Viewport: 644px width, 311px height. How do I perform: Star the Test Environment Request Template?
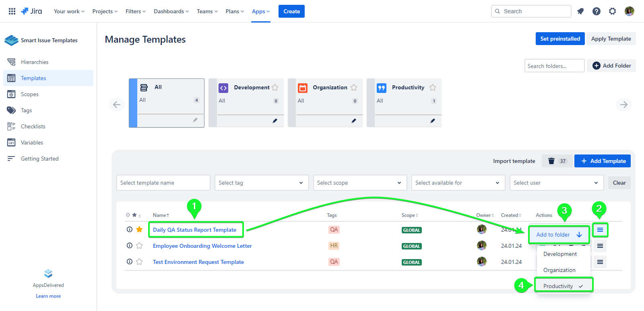(139, 262)
